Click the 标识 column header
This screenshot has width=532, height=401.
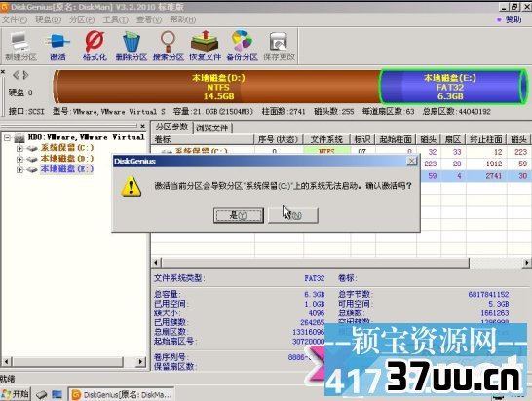tap(362, 139)
